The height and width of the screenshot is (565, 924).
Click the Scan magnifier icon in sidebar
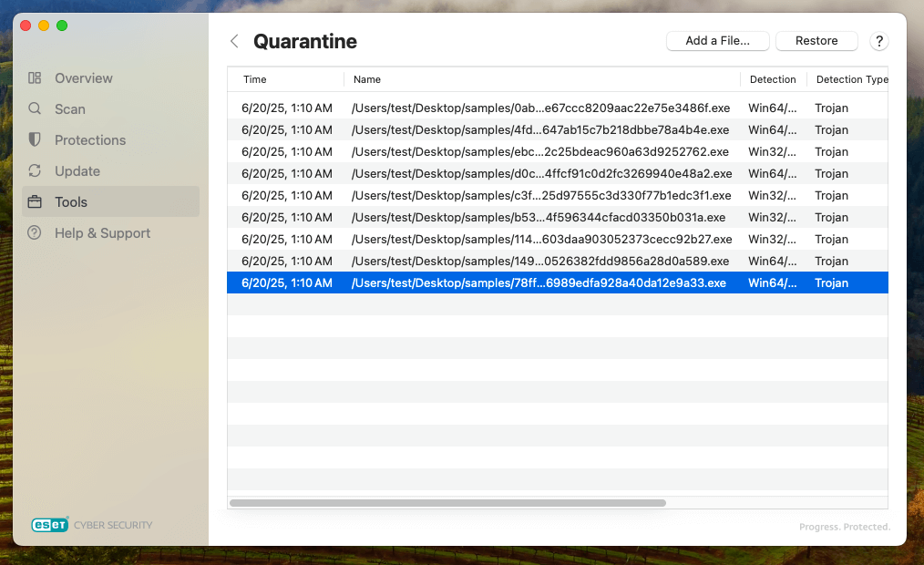tap(35, 109)
